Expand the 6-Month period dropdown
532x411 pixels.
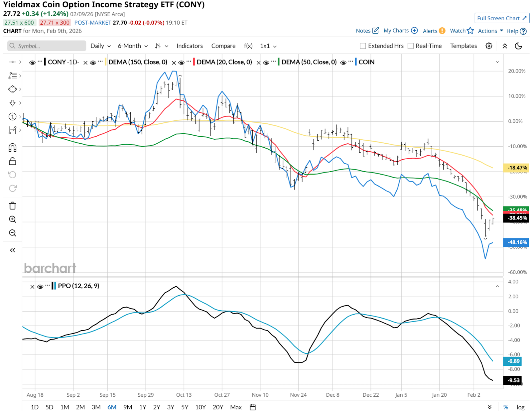click(x=133, y=46)
